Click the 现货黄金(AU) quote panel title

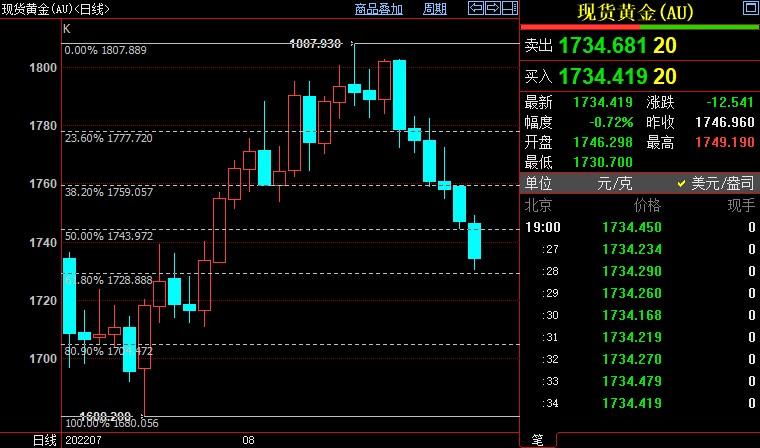click(x=640, y=13)
